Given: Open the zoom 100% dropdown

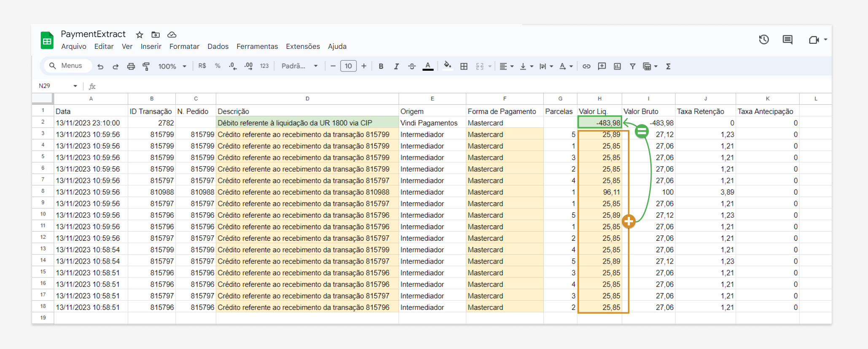Looking at the screenshot, I should coord(172,66).
